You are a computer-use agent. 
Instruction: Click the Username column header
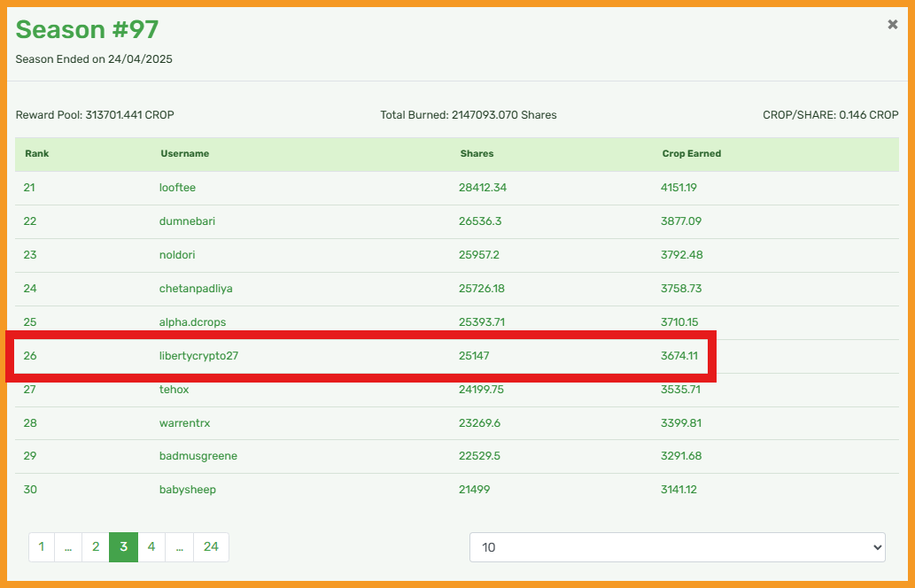pyautogui.click(x=184, y=154)
